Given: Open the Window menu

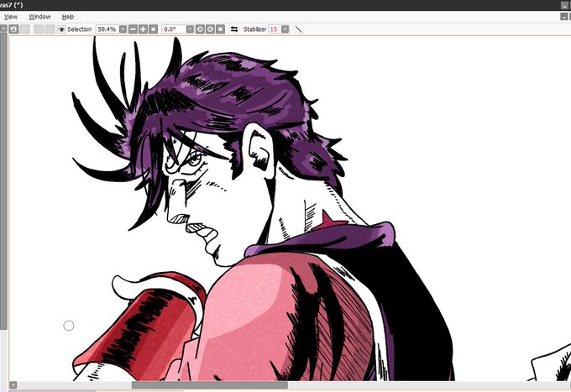Looking at the screenshot, I should (x=39, y=17).
